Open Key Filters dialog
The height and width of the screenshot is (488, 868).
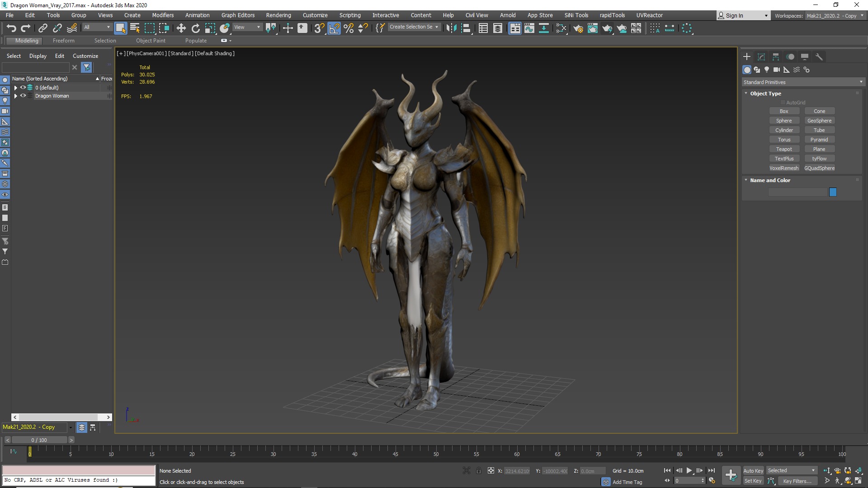click(x=797, y=481)
